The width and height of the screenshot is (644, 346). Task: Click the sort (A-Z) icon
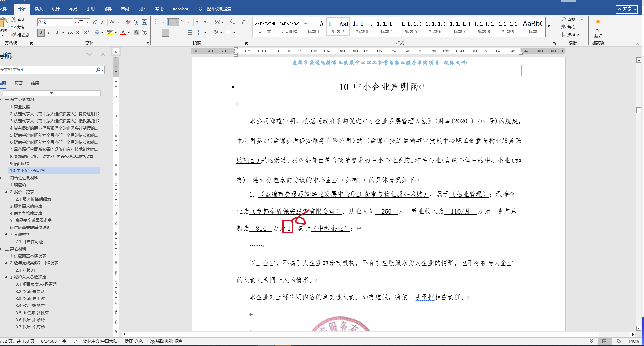pyautogui.click(x=232, y=22)
